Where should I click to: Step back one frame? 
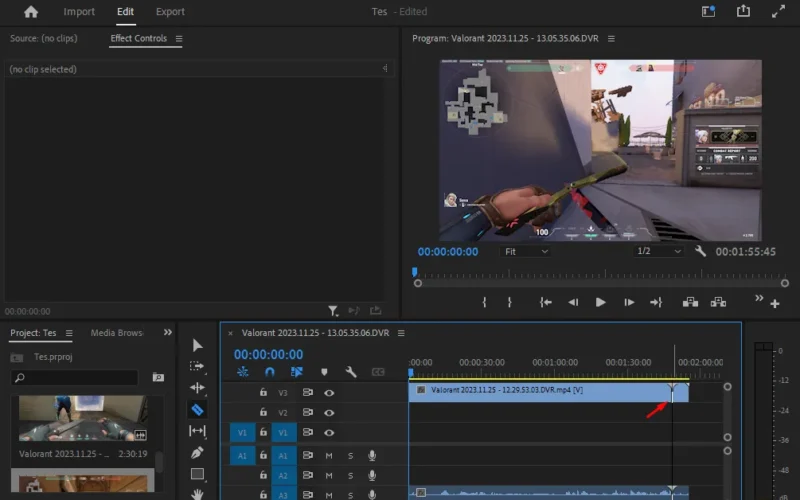point(573,303)
